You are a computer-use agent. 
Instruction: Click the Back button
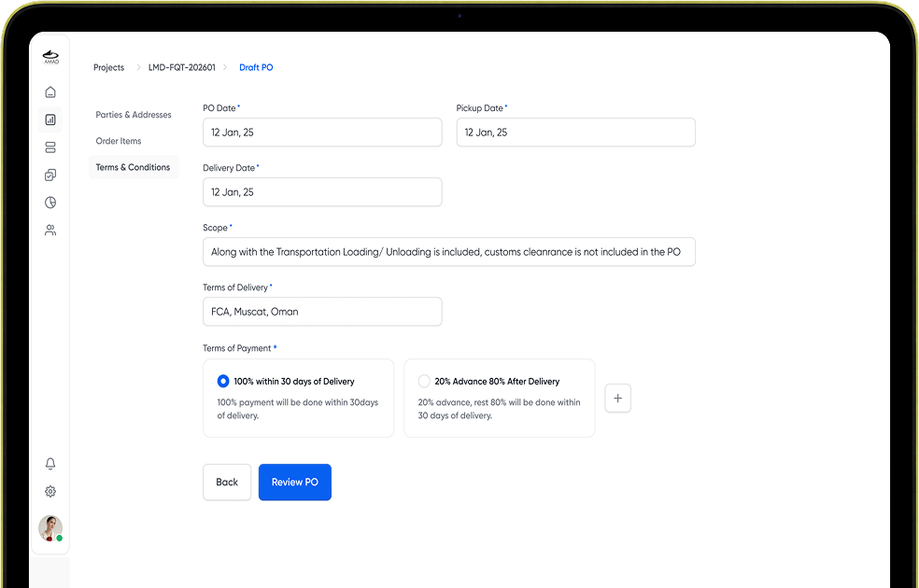(x=227, y=482)
